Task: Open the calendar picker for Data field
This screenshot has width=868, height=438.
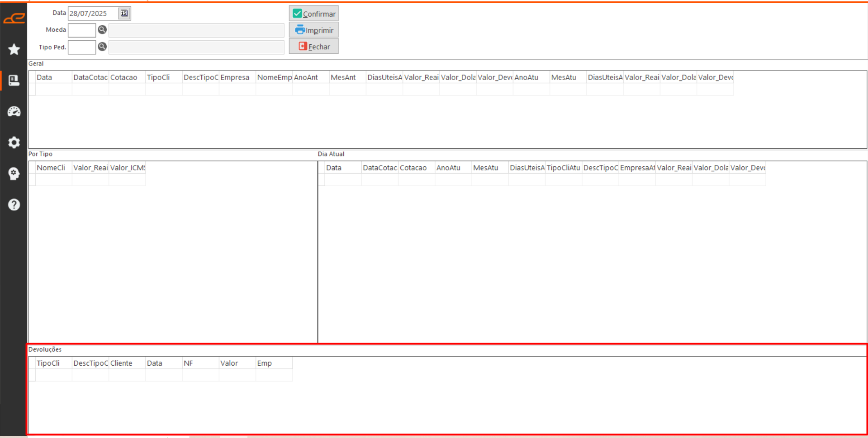Action: tap(124, 14)
